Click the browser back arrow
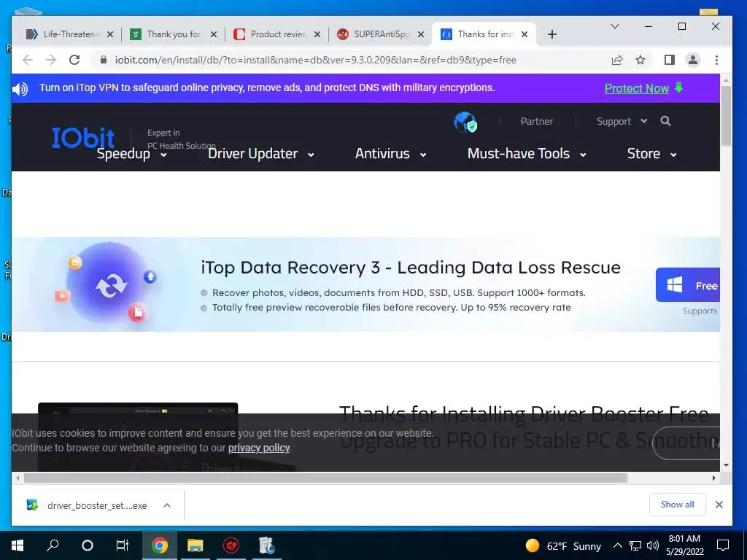Screen dimensions: 747x560 28,60
